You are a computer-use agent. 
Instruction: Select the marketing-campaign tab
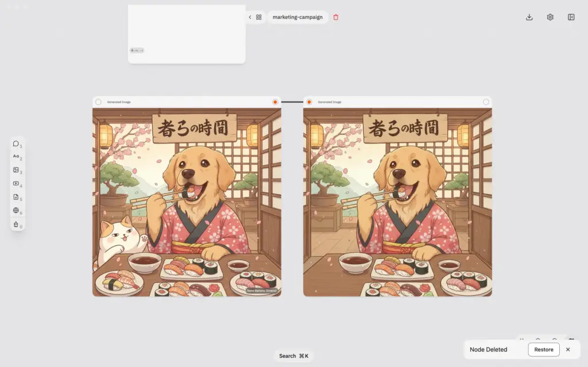point(297,17)
